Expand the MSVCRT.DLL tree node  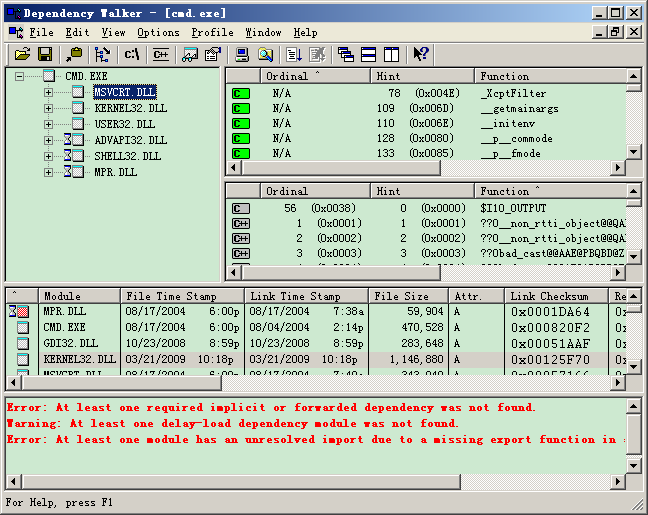48,92
